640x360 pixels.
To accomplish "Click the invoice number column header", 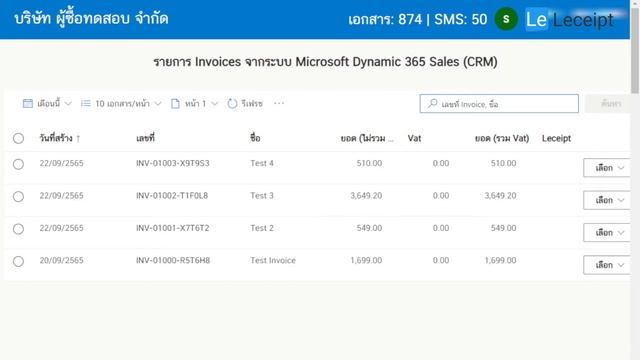I will point(145,138).
